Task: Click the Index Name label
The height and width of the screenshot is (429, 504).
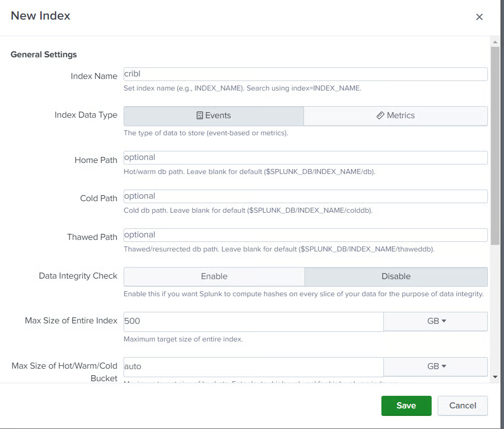Action: (x=93, y=76)
